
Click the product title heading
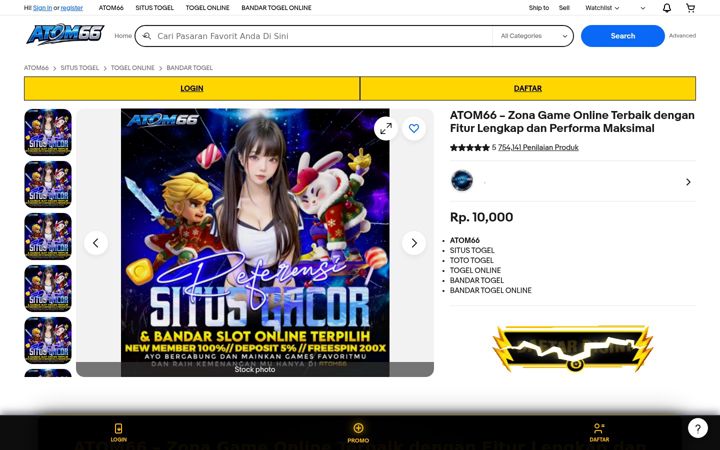pyautogui.click(x=572, y=122)
